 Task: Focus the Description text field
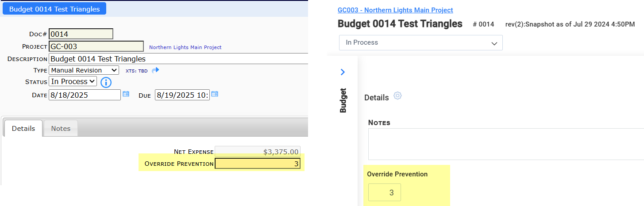pos(177,59)
